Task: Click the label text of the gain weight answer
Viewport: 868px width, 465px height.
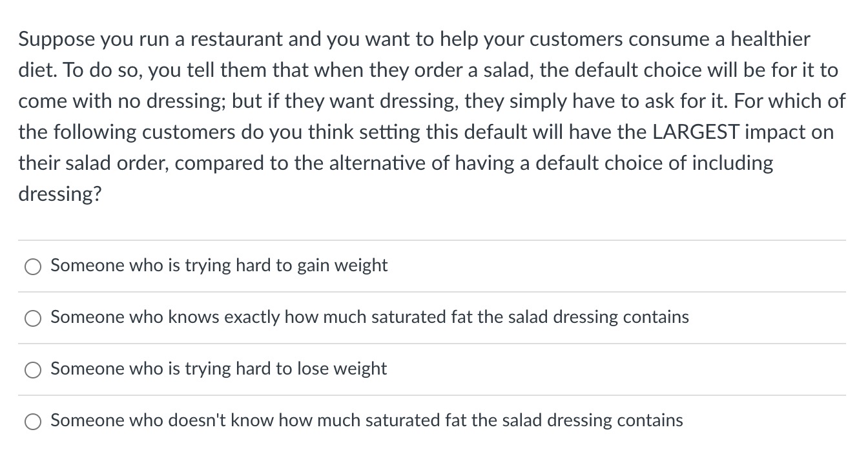Action: pyautogui.click(x=219, y=265)
